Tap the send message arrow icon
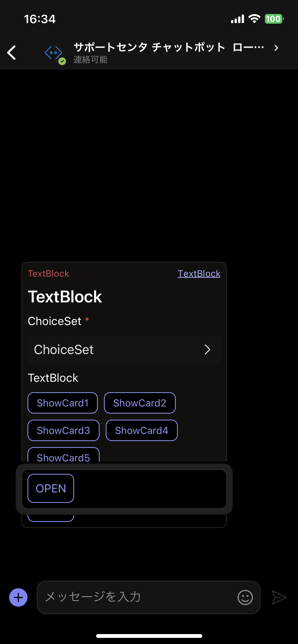This screenshot has height=644, width=298. pyautogui.click(x=279, y=597)
